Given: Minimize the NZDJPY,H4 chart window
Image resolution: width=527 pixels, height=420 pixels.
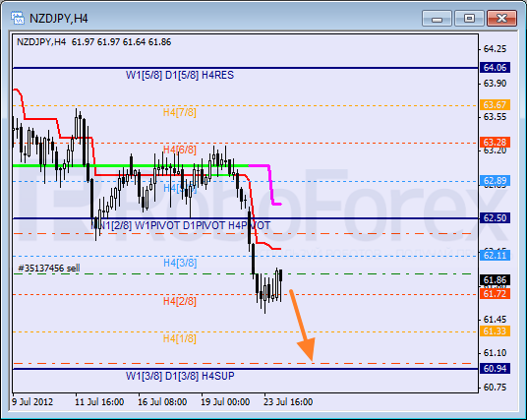Looking at the screenshot, I should click(437, 18).
